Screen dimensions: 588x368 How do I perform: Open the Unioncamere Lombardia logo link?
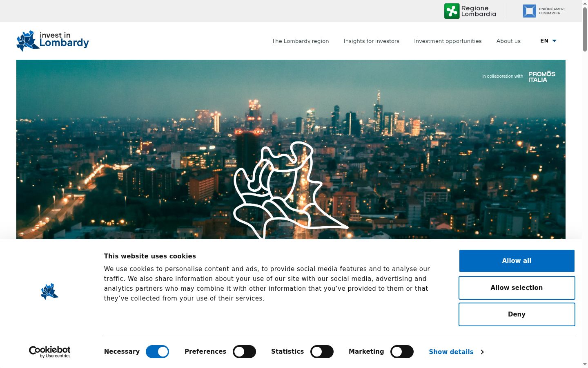[544, 11]
